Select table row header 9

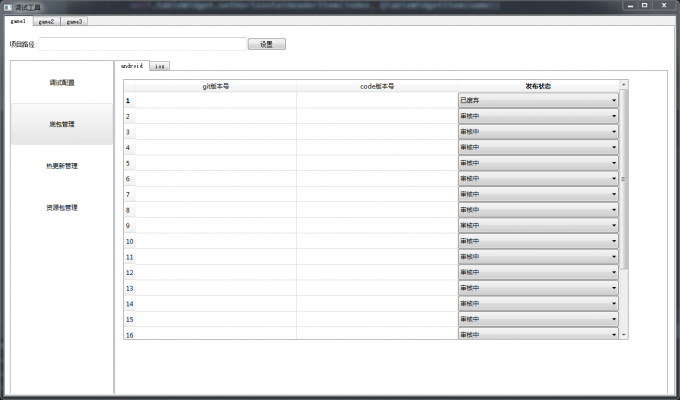coord(130,225)
